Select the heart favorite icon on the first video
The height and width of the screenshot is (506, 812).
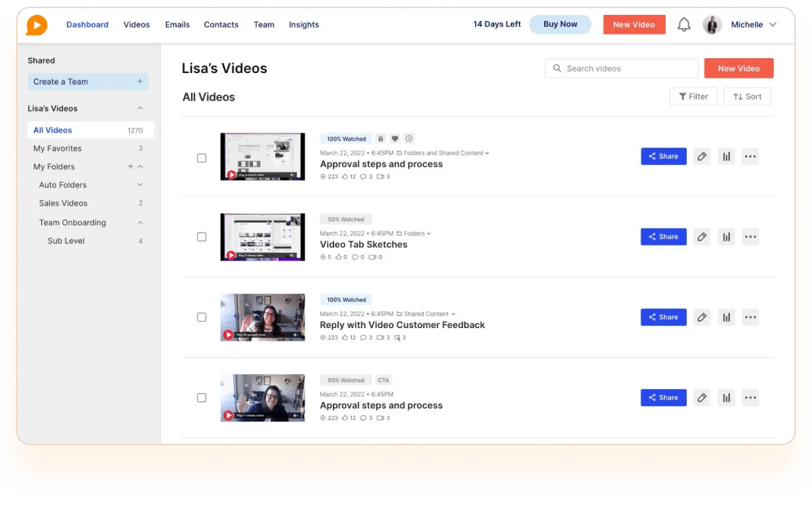pos(394,138)
